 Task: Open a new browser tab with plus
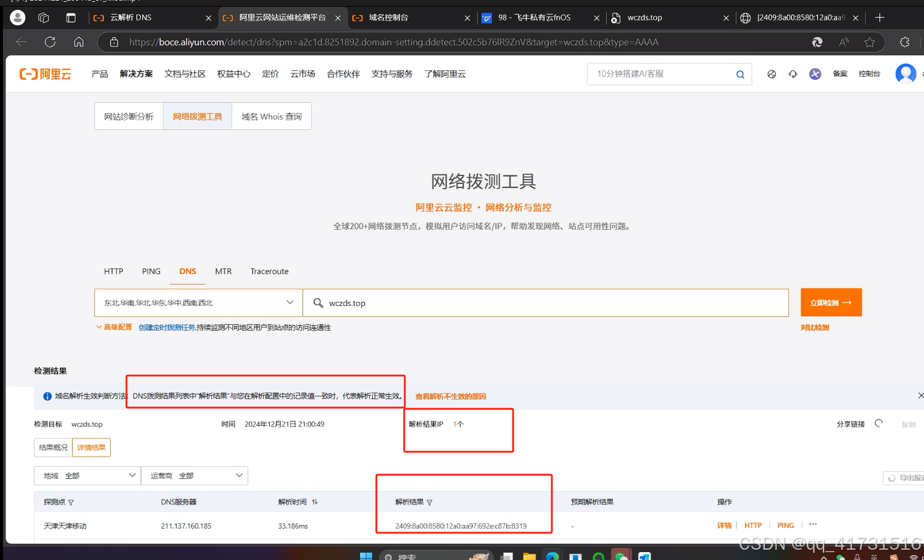coord(880,18)
